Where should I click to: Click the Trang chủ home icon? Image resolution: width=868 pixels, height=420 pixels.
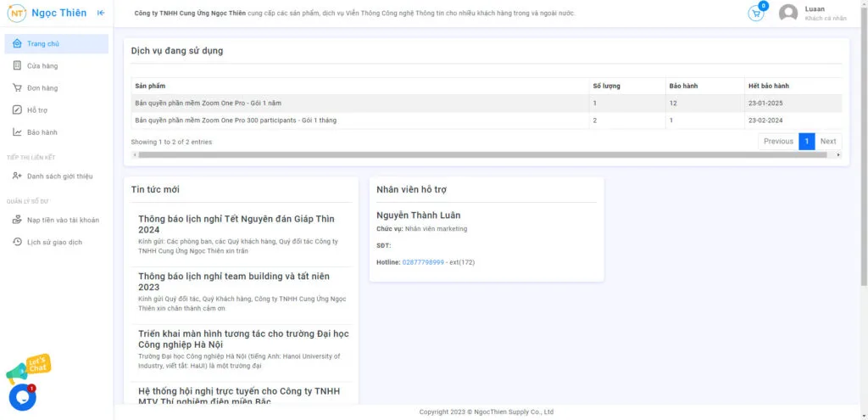[17, 44]
